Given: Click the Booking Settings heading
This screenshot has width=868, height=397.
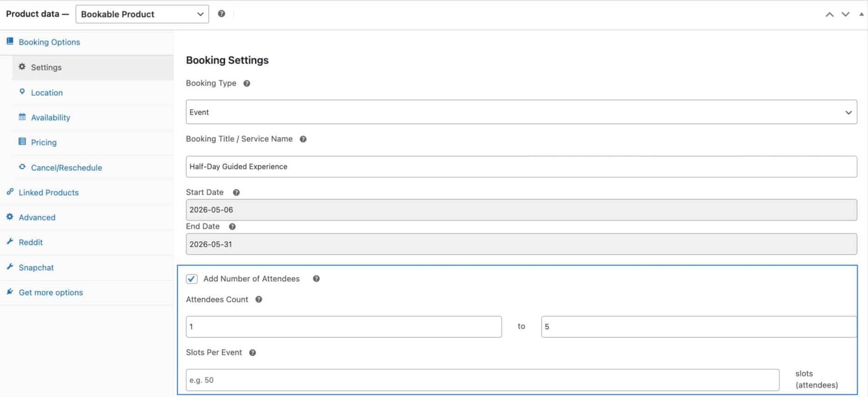Looking at the screenshot, I should click(227, 60).
